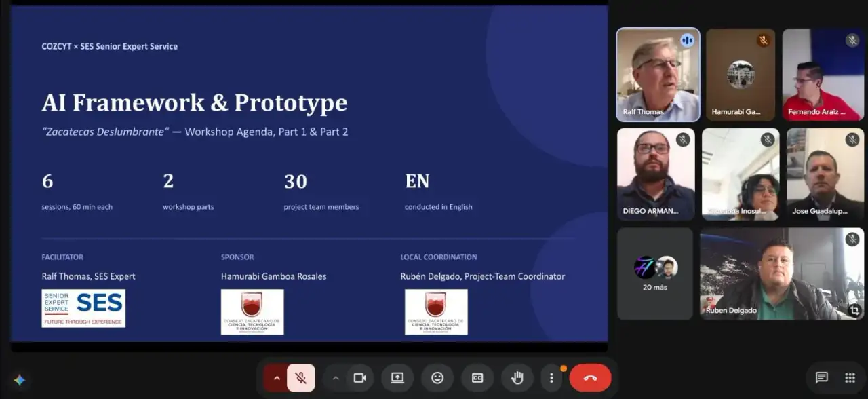
Task: Open the three-dot More options menu
Action: tap(551, 378)
